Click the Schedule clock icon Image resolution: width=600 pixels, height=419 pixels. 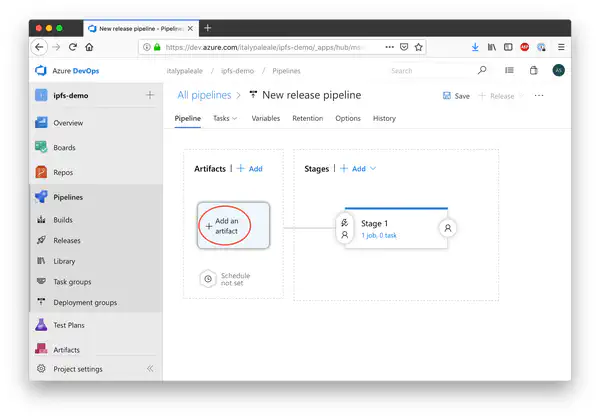[207, 279]
